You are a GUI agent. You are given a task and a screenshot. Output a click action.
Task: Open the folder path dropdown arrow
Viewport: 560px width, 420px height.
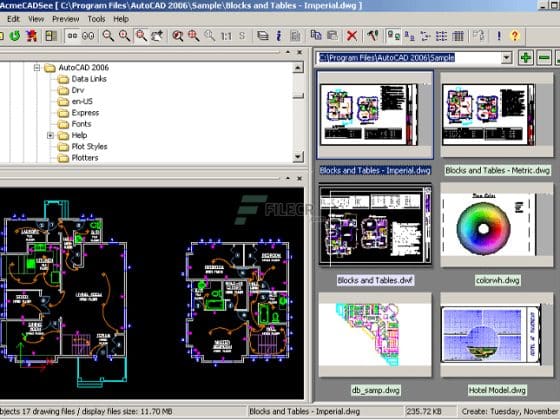(x=506, y=58)
